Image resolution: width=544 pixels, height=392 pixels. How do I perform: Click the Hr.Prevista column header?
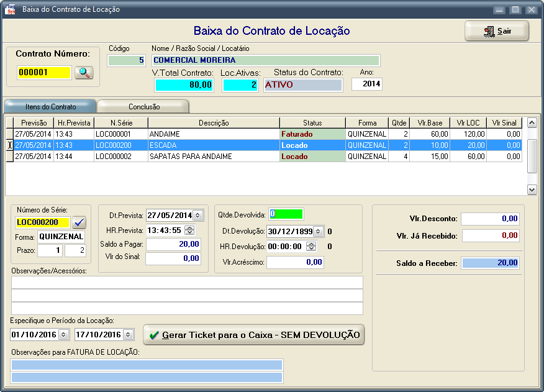click(x=74, y=123)
